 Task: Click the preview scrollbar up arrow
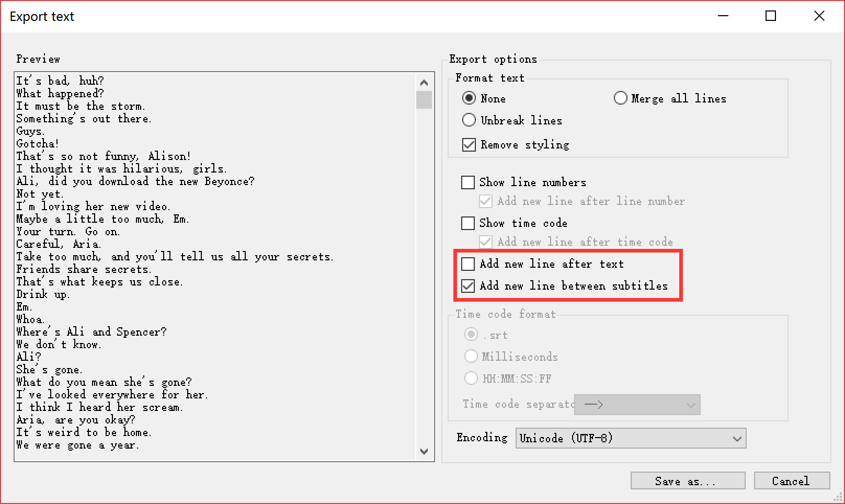[424, 83]
